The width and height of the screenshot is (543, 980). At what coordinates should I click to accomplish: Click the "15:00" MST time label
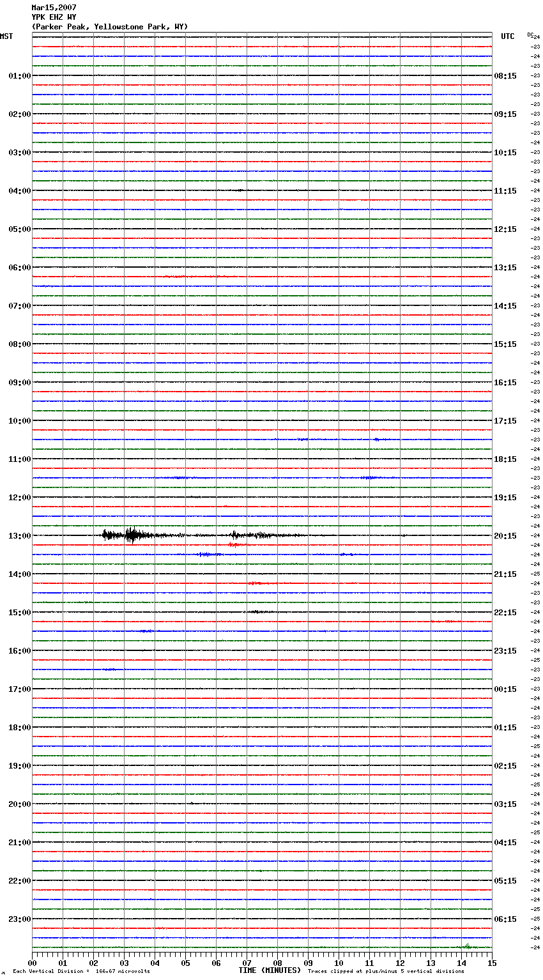click(20, 613)
